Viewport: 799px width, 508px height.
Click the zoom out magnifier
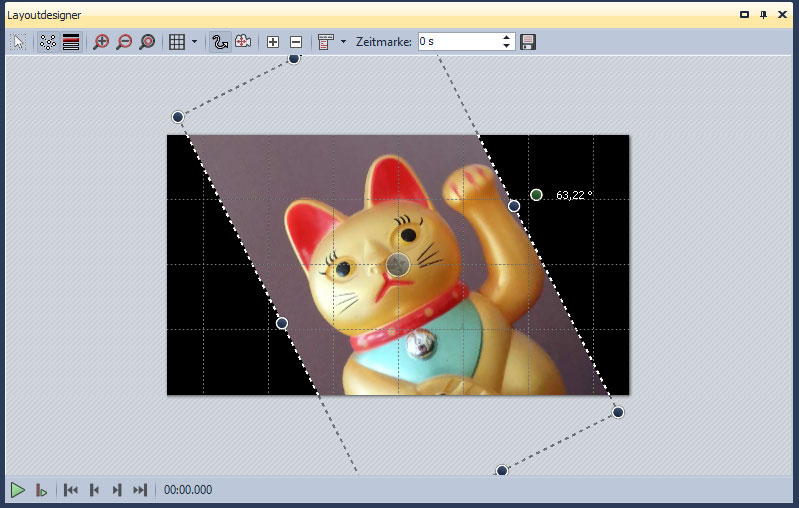pos(124,42)
